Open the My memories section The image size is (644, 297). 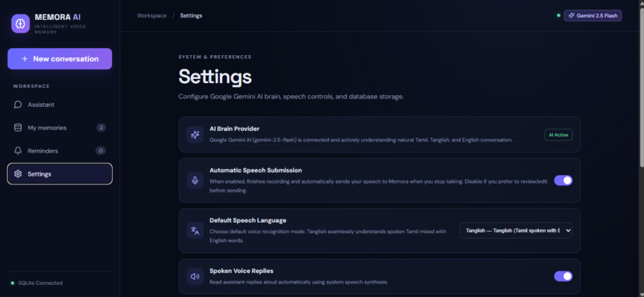60,128
